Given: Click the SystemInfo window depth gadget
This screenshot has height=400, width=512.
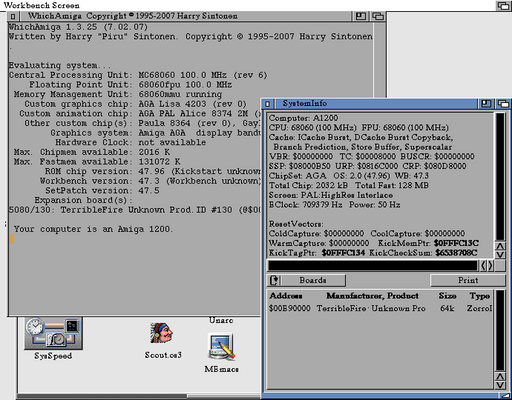Looking at the screenshot, I should 503,104.
